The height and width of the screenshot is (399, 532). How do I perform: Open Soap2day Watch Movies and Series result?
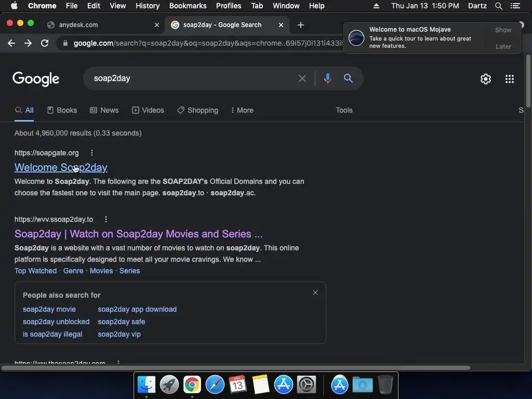point(138,234)
